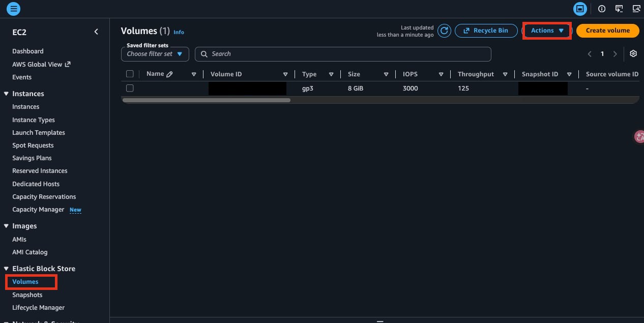The width and height of the screenshot is (644, 323).
Task: Go to next page arrow
Action: (615, 54)
